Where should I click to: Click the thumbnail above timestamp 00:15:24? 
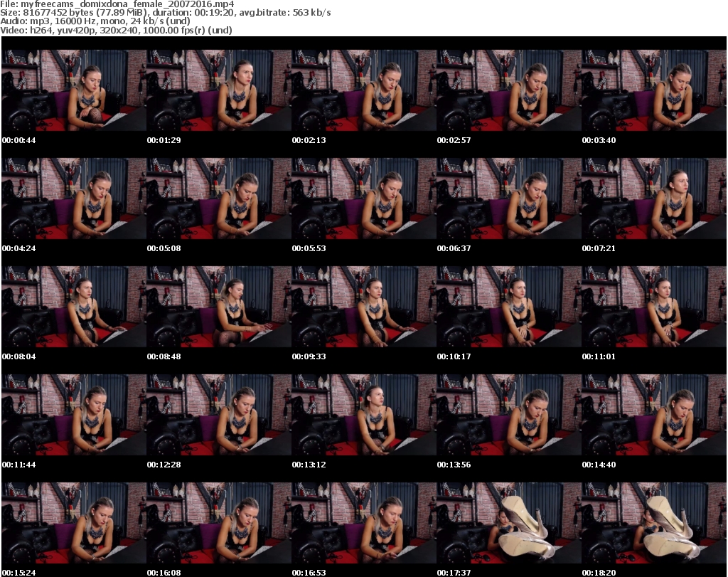click(74, 524)
